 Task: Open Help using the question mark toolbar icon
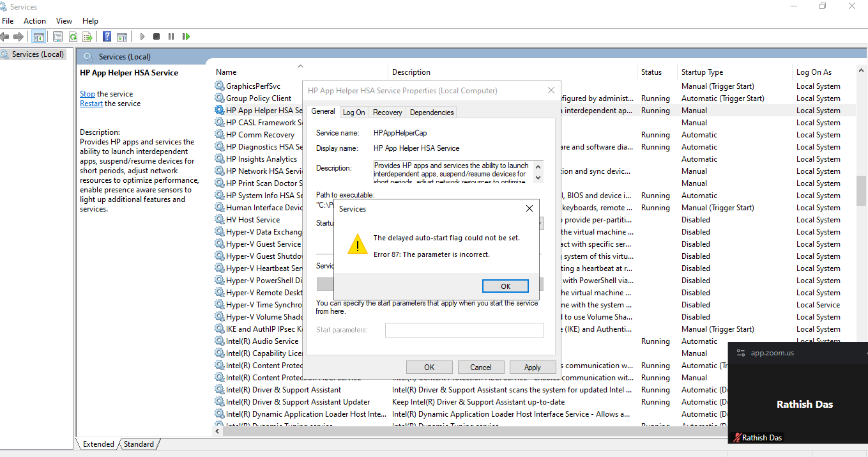[x=107, y=36]
